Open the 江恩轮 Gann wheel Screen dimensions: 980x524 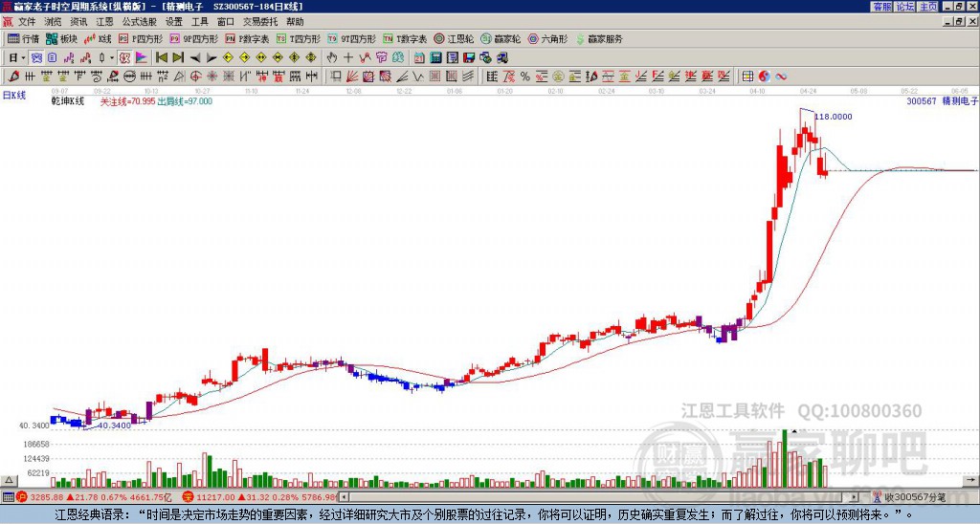click(x=454, y=38)
